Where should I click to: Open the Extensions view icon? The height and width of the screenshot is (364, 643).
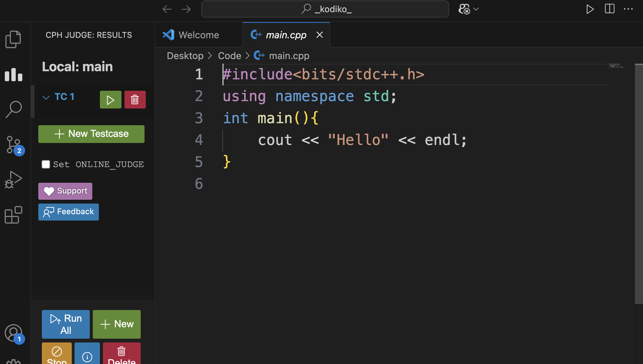(x=13, y=215)
